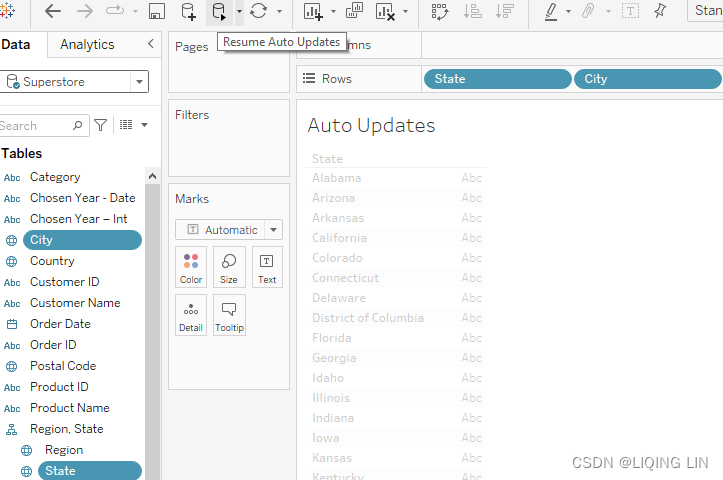
Task: Click the Fix Axes pin icon
Action: tap(659, 11)
